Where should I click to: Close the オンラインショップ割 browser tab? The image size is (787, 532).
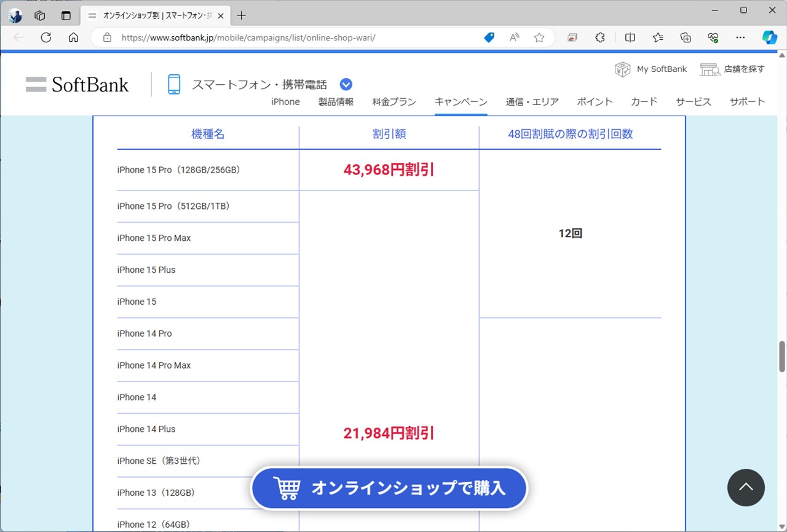point(221,15)
